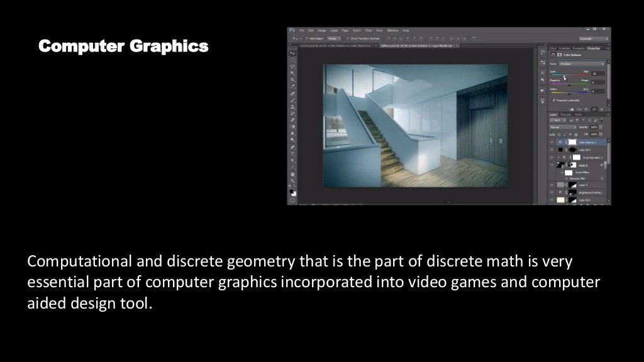Open the Filter menu
Image resolution: width=644 pixels, height=362 pixels.
click(x=369, y=30)
